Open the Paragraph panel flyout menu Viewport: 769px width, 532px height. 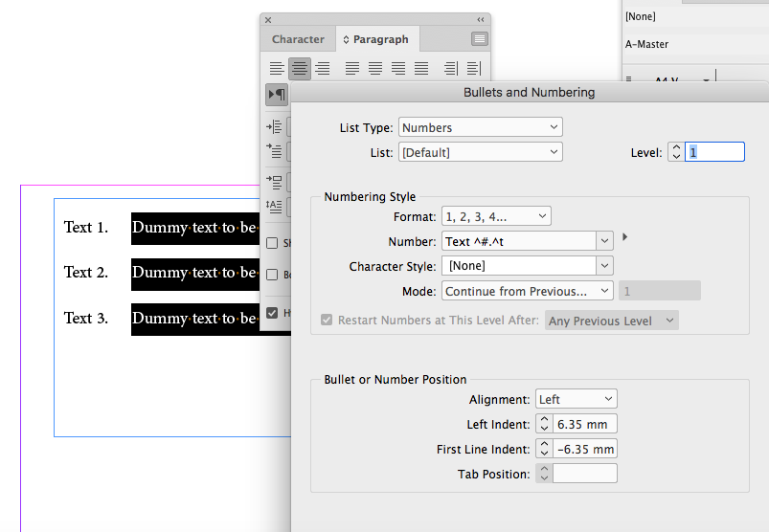[480, 39]
